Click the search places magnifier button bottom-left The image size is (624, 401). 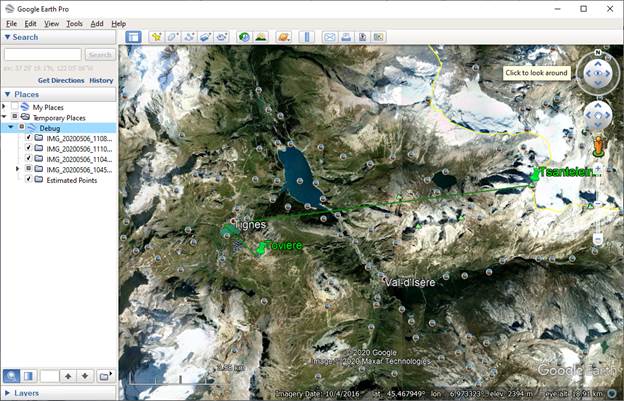point(12,376)
